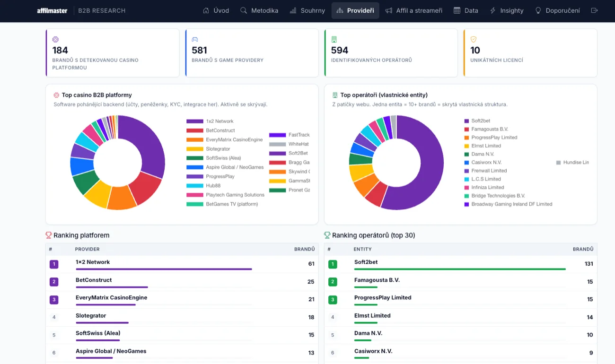
Task: Toggle ProgressPlay Limited legend entry
Action: click(491, 138)
